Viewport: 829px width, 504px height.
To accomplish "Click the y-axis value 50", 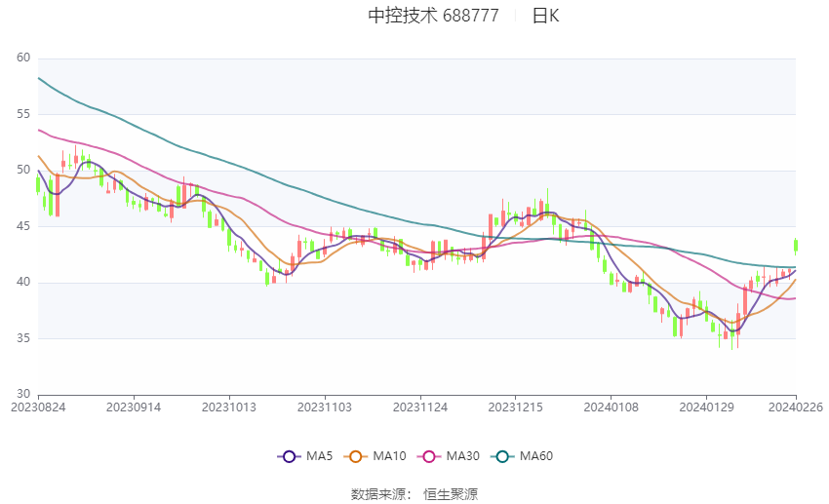I will (x=23, y=171).
